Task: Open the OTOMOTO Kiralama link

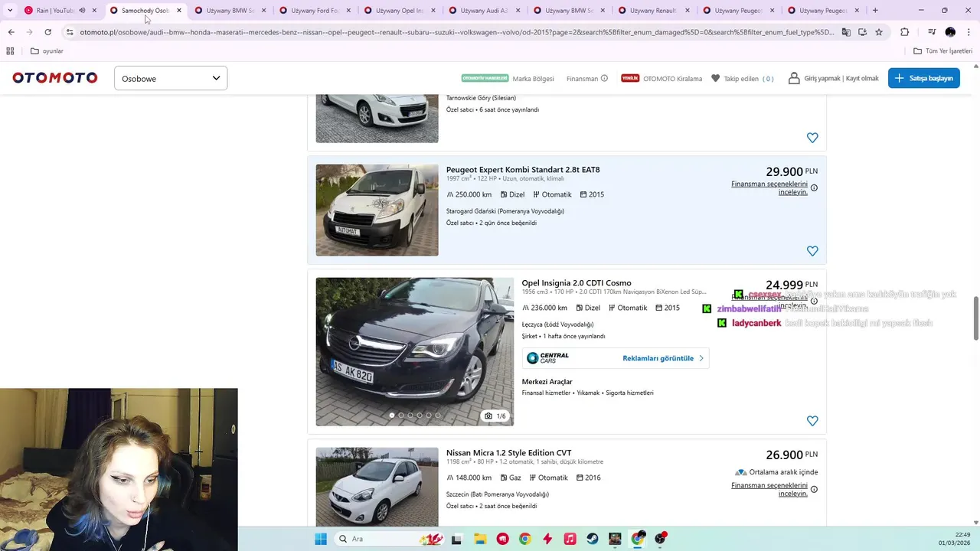Action: coord(672,79)
